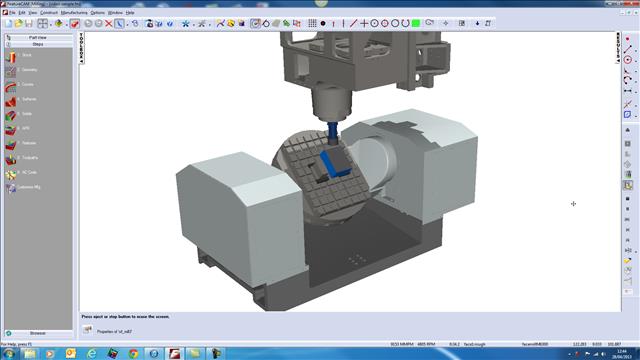Select the diagonal Line drawing tool
The height and width of the screenshot is (360, 640).
coord(353,24)
